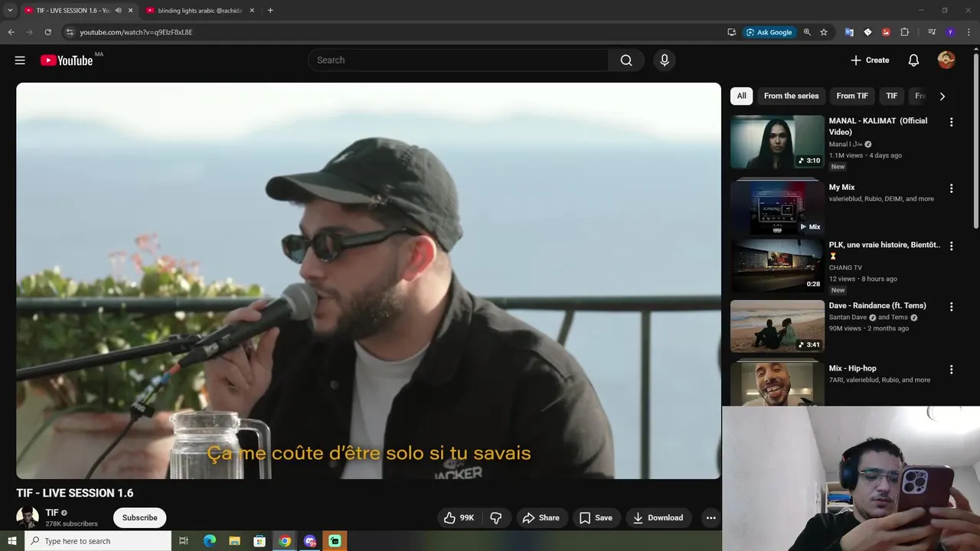
Task: Reload the page
Action: pyautogui.click(x=47, y=32)
